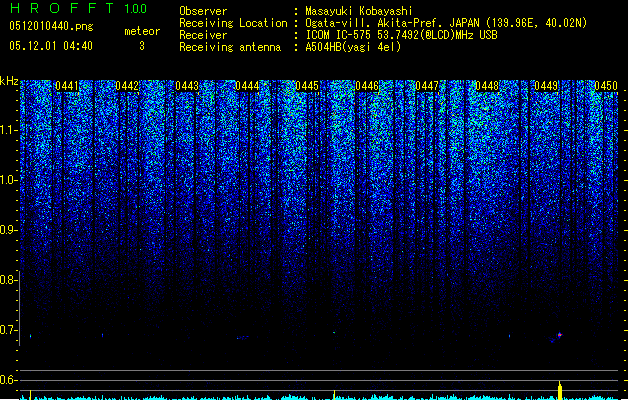
Task: Click the 0450 time marker
Action: coord(606,86)
